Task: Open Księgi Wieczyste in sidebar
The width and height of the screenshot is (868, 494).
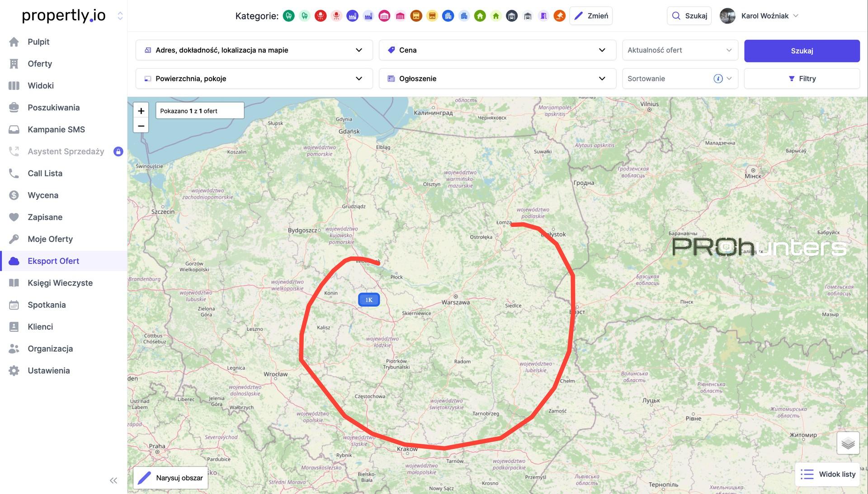Action: click(60, 283)
